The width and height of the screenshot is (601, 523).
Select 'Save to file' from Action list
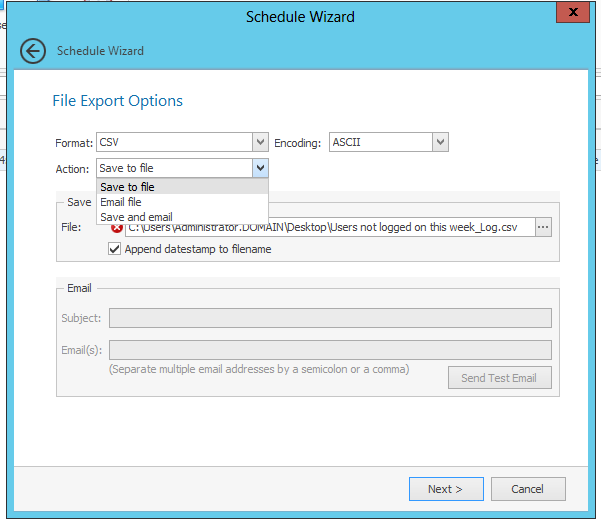point(127,187)
